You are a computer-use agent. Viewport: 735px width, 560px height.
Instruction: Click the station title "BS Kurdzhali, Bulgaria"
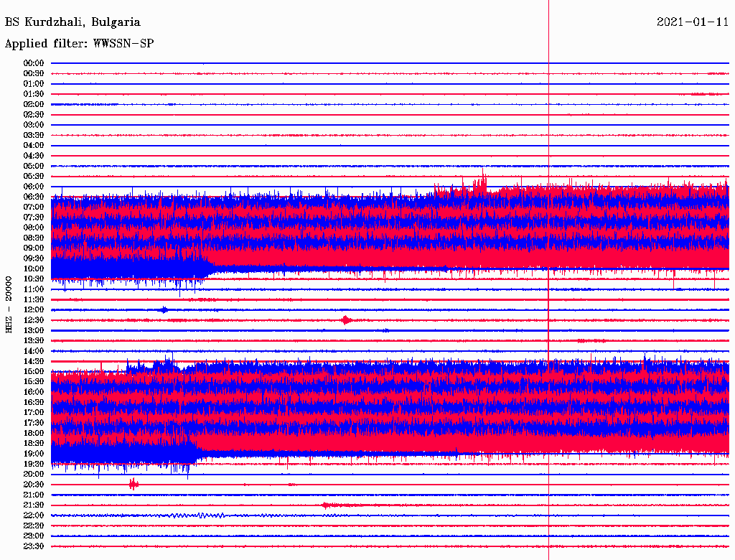point(72,22)
